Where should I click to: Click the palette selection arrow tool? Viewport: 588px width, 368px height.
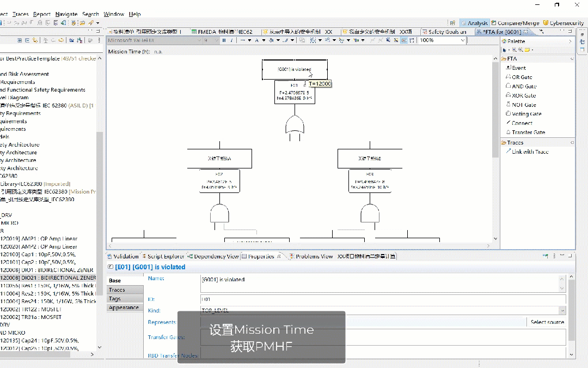pos(505,50)
